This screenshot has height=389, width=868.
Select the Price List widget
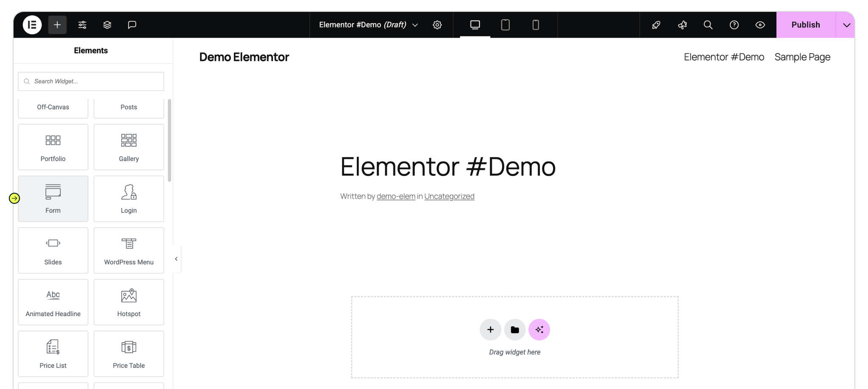coord(53,354)
